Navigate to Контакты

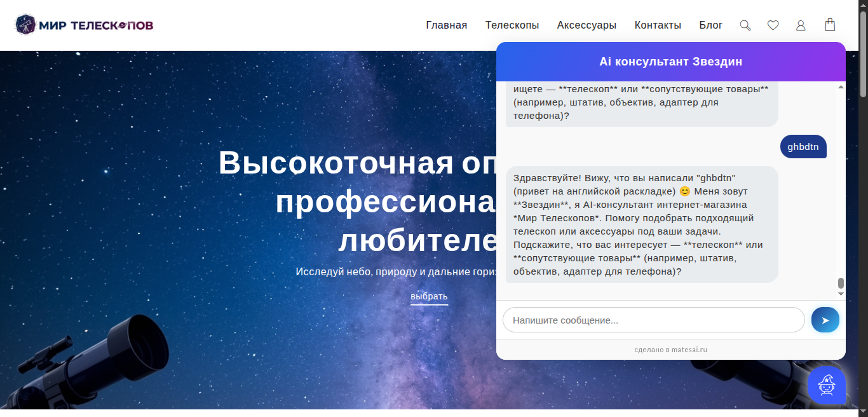tap(658, 25)
